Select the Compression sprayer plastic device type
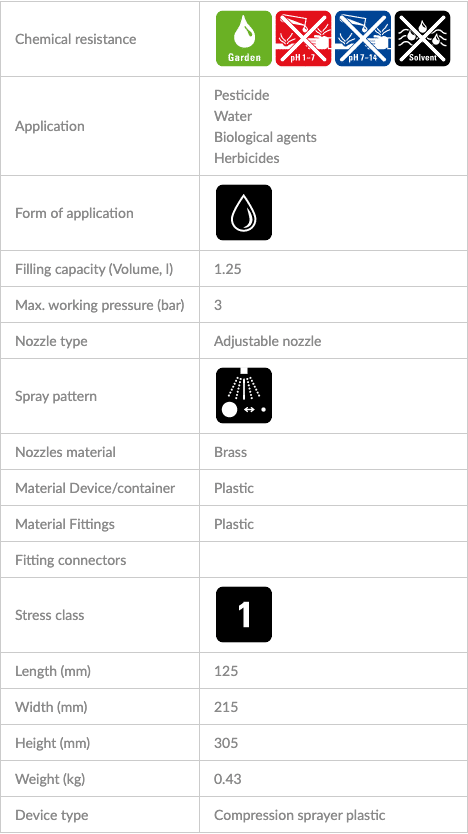 pos(299,815)
